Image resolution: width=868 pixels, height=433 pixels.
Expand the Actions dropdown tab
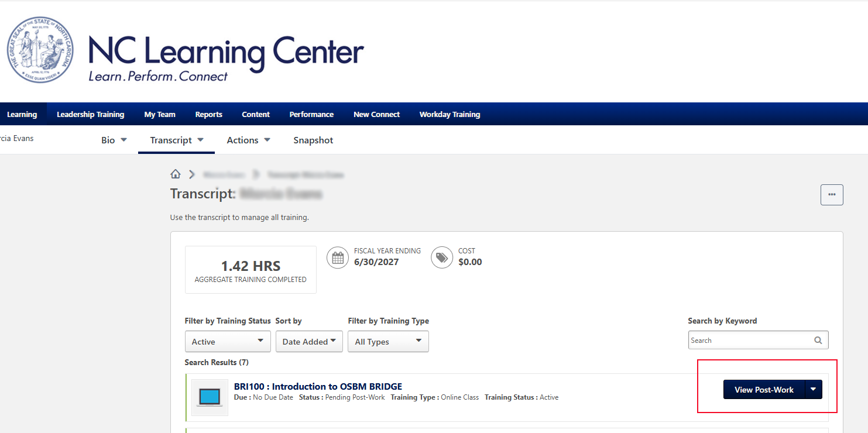pyautogui.click(x=248, y=140)
